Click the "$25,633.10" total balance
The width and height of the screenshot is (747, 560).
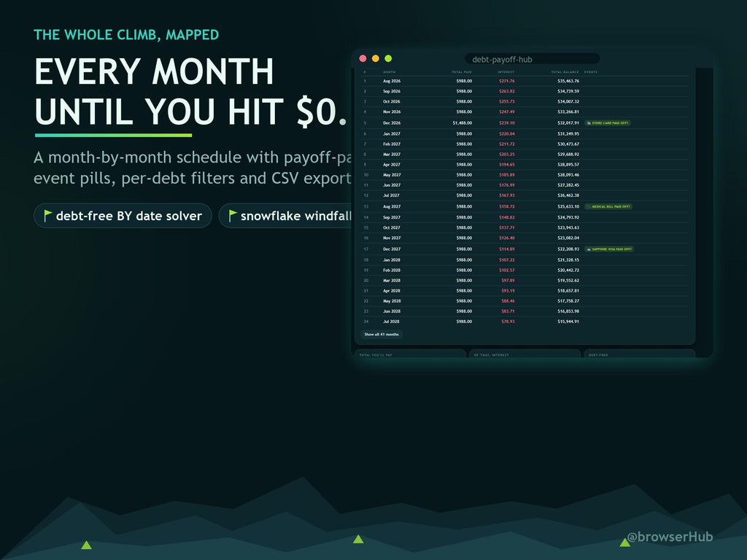point(568,206)
